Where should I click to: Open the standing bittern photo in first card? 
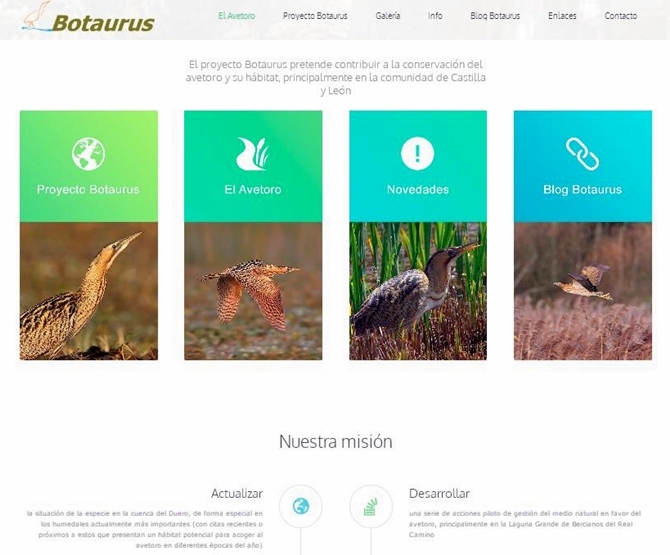88,291
